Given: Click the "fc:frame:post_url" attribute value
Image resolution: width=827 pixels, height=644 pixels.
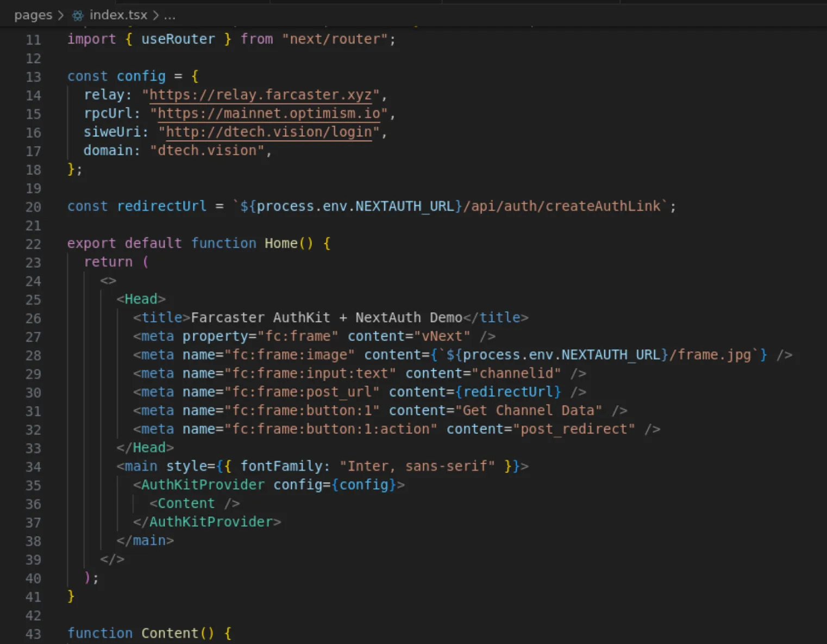Looking at the screenshot, I should pyautogui.click(x=302, y=392).
